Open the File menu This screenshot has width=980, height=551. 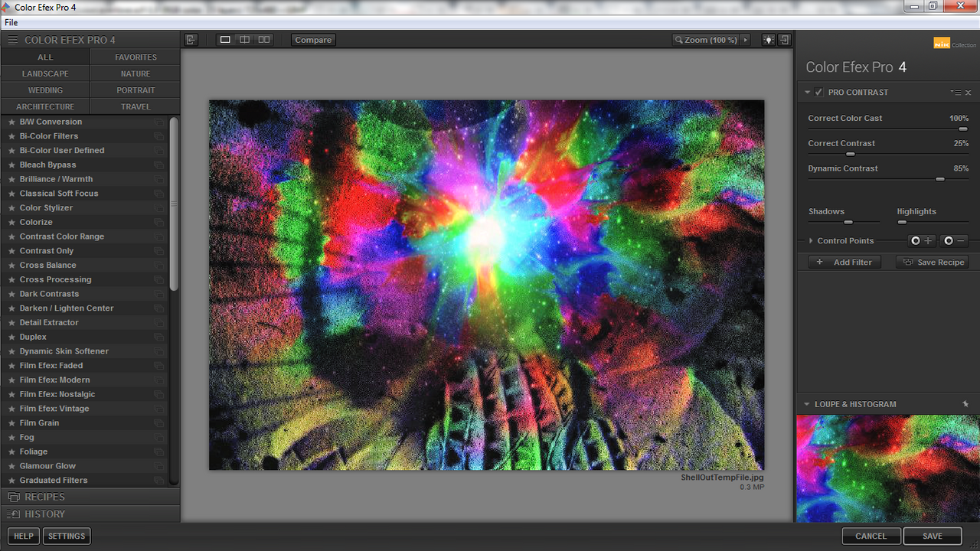[11, 23]
